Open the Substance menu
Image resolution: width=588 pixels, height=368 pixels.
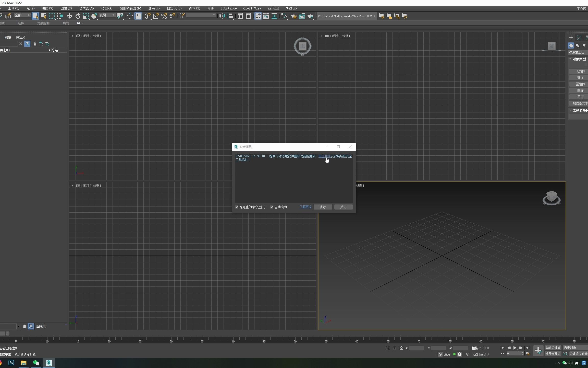pyautogui.click(x=228, y=8)
